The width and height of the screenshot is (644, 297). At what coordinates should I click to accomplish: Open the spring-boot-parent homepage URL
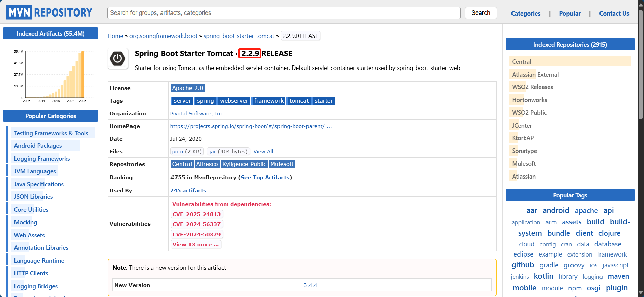point(251,126)
